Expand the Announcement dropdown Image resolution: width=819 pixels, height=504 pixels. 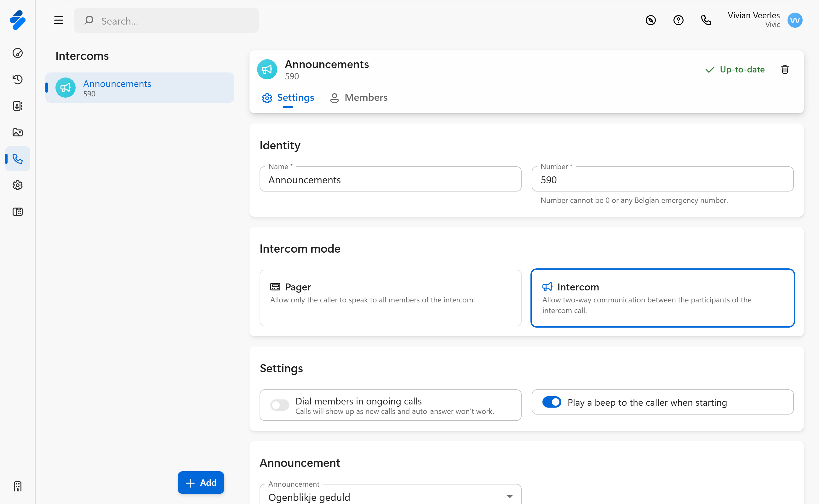390,497
